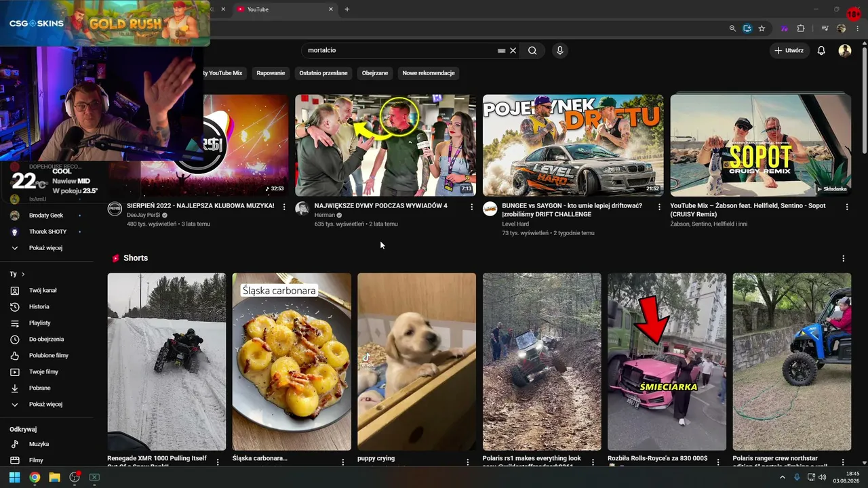
Task: Open Polubione filmy liked videos
Action: [x=48, y=355]
